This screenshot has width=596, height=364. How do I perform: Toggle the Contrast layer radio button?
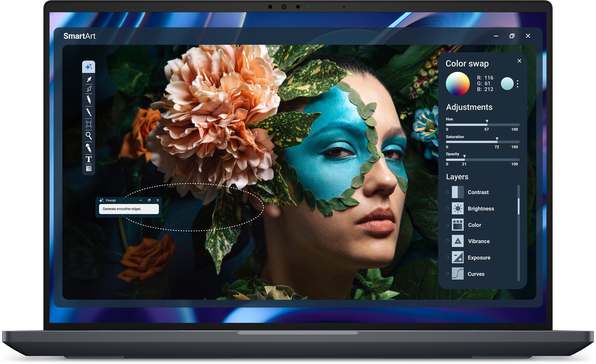[448, 192]
